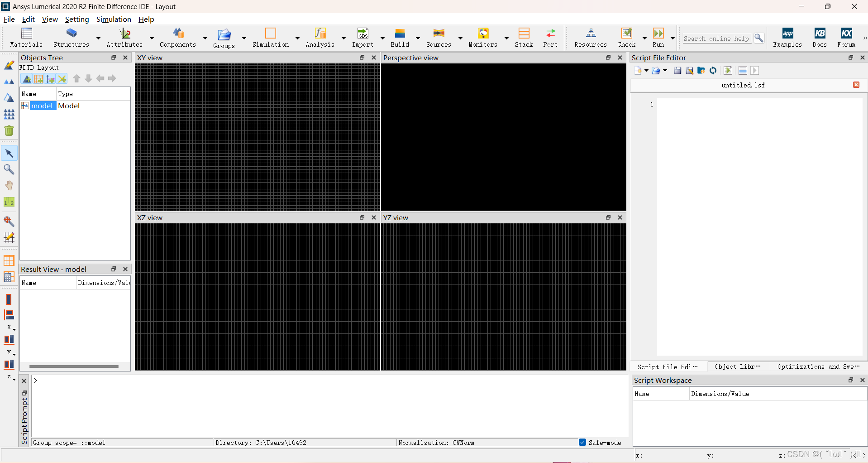Open the Analysis tool
Viewport: 868px width, 463px height.
[320, 37]
